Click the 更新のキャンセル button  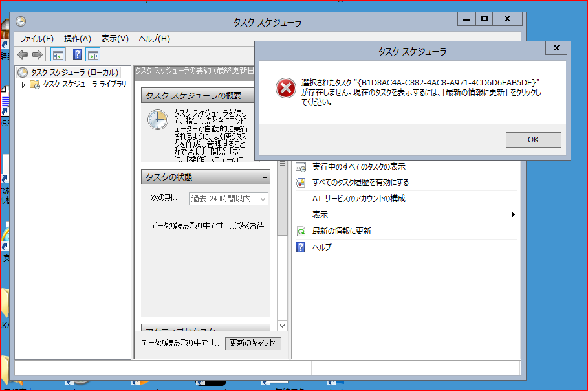[253, 344]
